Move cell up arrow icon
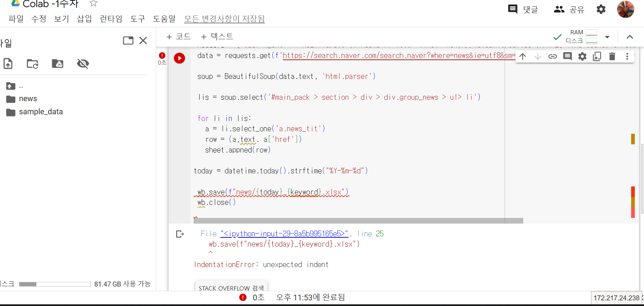This screenshot has width=644, height=306. [x=523, y=56]
